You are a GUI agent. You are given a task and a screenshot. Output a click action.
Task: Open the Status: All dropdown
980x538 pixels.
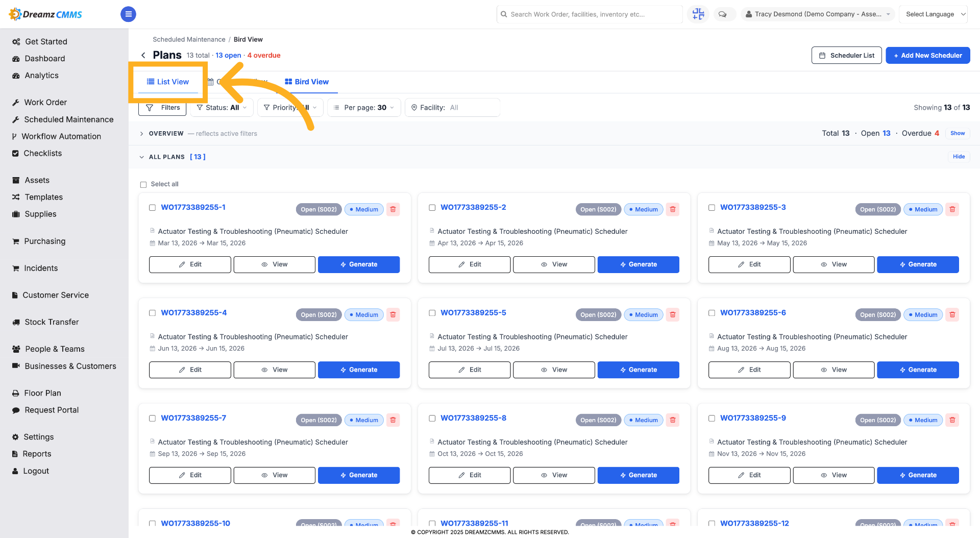tap(222, 108)
